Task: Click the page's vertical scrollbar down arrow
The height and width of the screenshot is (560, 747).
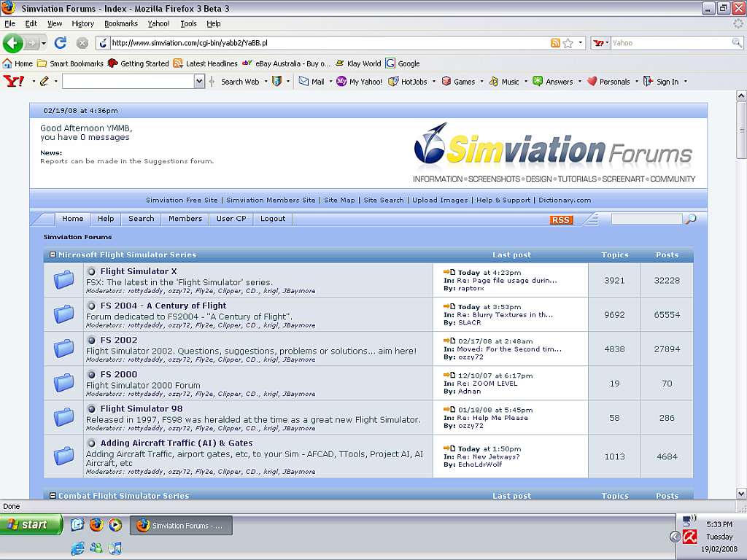Action: (741, 494)
